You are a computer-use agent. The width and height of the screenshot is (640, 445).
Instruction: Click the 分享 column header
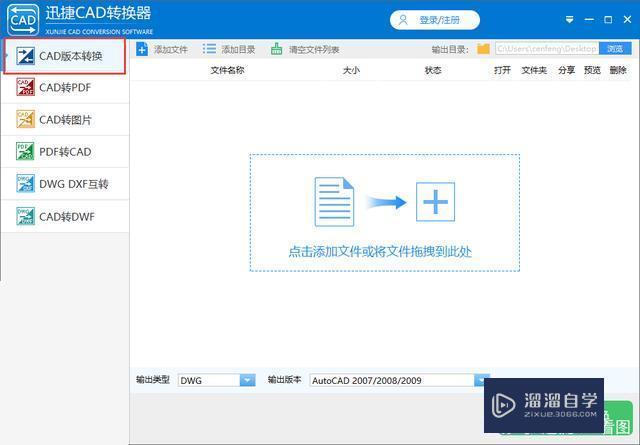(567, 70)
